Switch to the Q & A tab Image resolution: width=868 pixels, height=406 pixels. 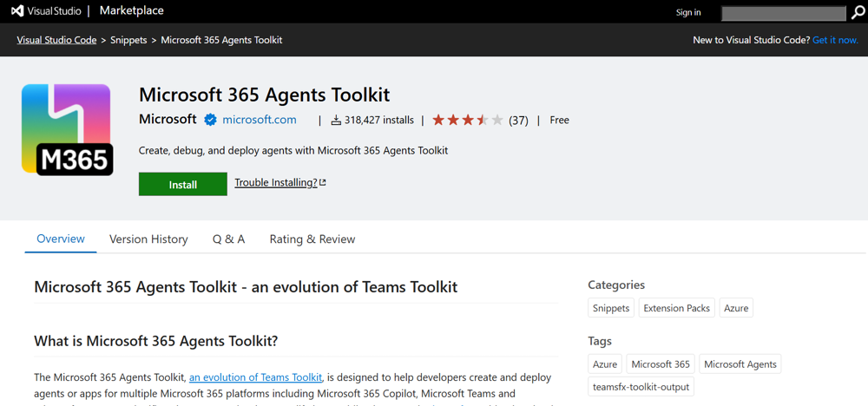coord(228,239)
